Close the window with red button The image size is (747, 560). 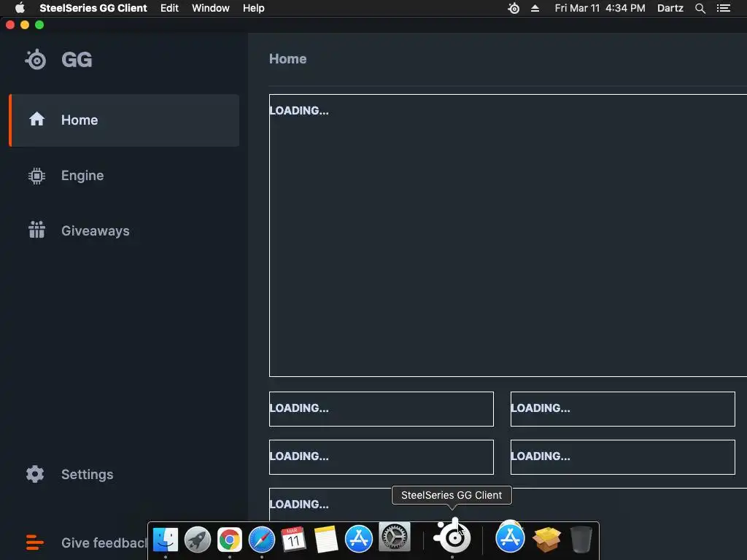tap(10, 25)
